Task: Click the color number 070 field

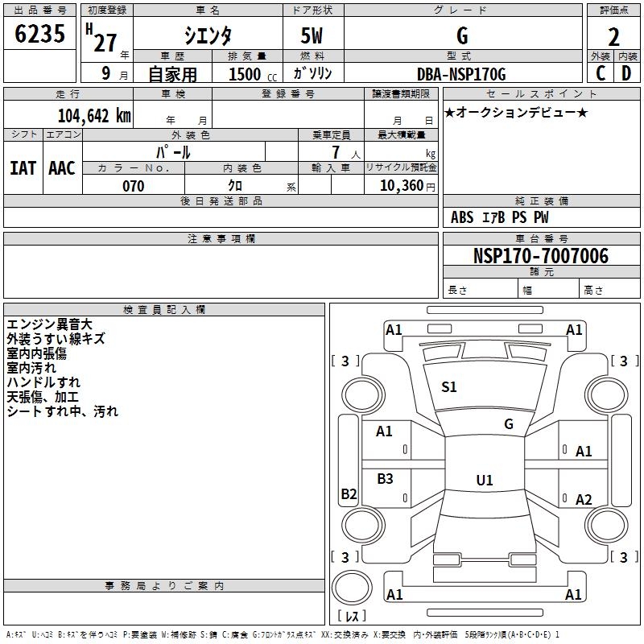Action: point(134,186)
